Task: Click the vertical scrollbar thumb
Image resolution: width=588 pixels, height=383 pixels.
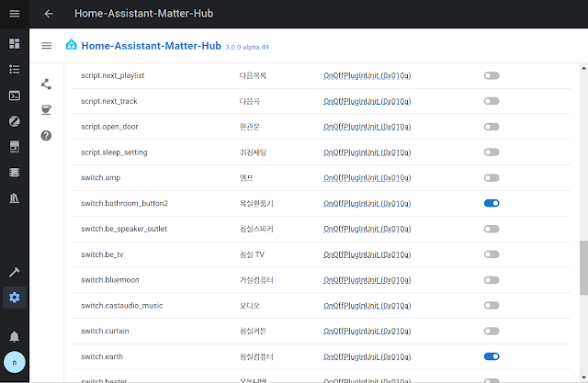Action: (x=583, y=267)
